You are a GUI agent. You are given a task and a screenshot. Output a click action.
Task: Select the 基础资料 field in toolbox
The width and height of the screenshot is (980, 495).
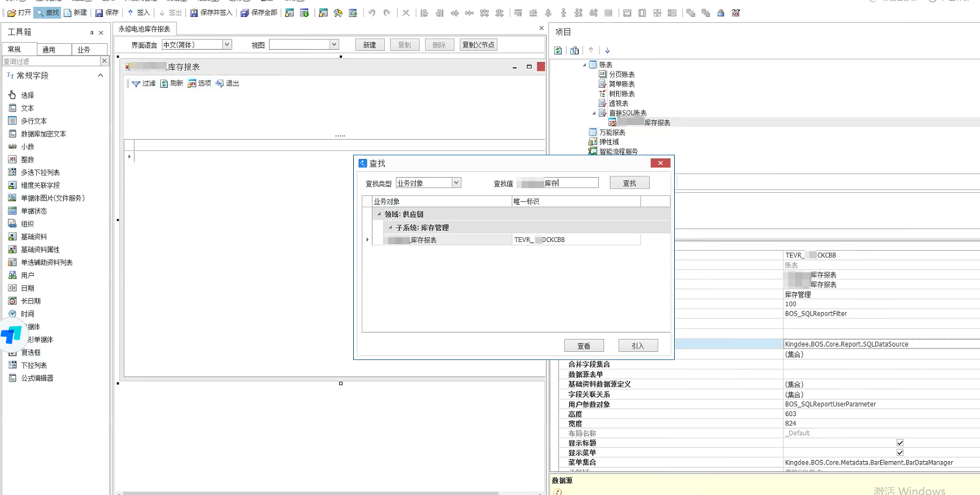coord(27,237)
